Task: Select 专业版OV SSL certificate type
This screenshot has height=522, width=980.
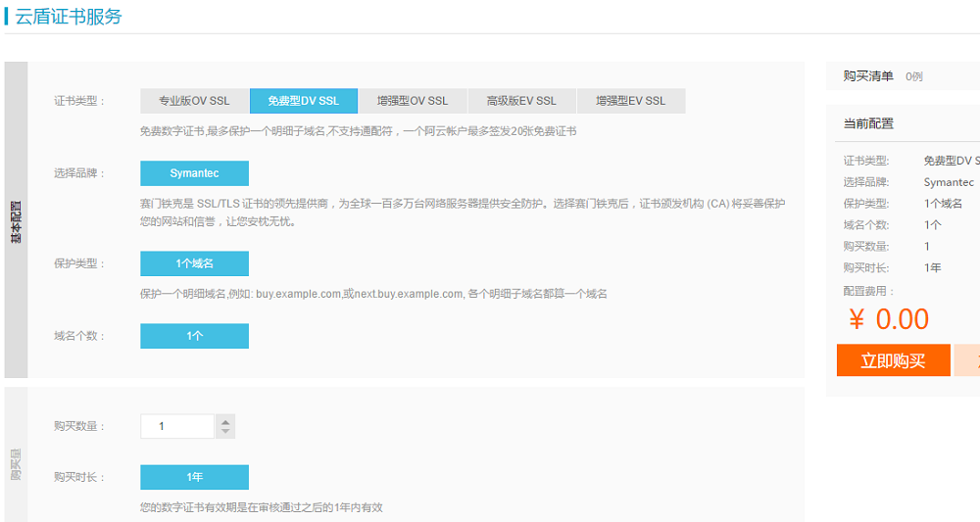Action: click(x=194, y=101)
